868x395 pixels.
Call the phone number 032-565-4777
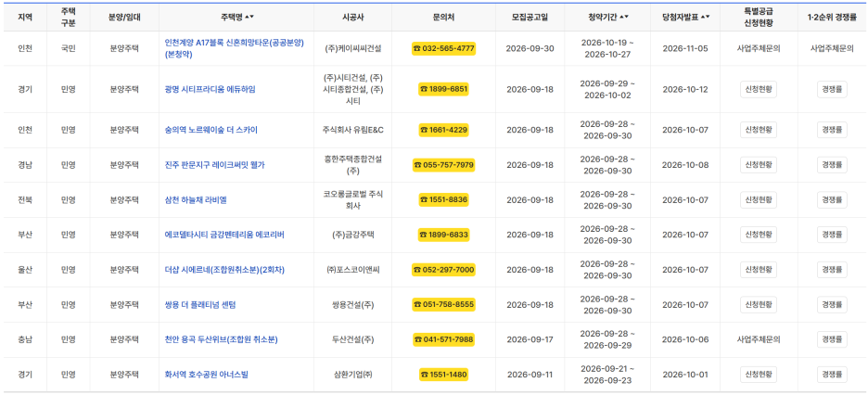(x=443, y=48)
